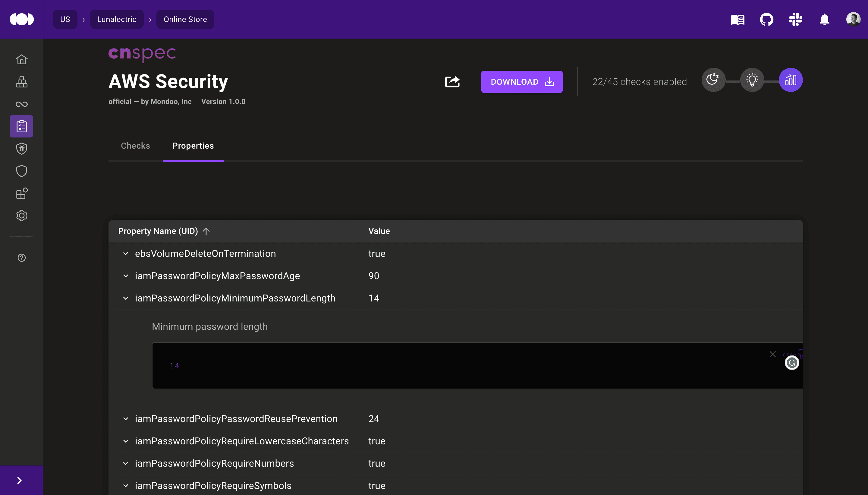Click the GitHub icon in header
This screenshot has height=495, width=868.
766,19
